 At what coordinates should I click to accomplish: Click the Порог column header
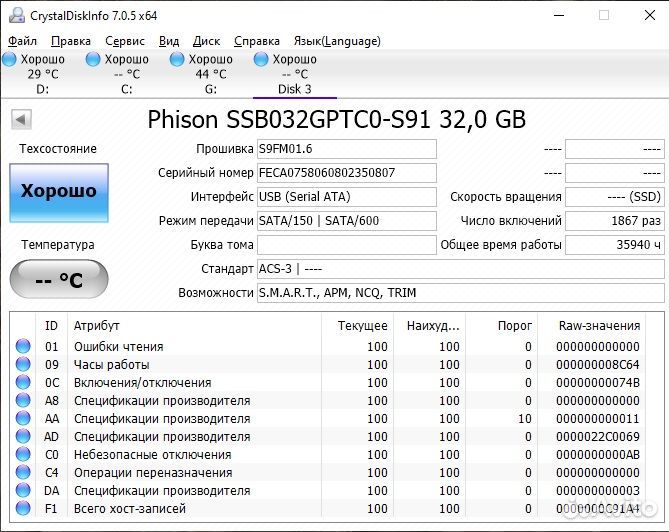(x=501, y=326)
